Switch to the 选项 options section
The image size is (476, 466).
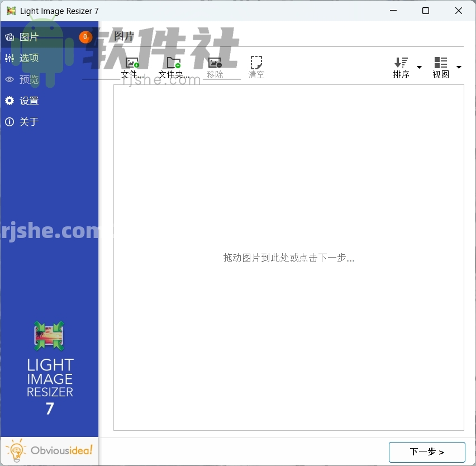29,58
